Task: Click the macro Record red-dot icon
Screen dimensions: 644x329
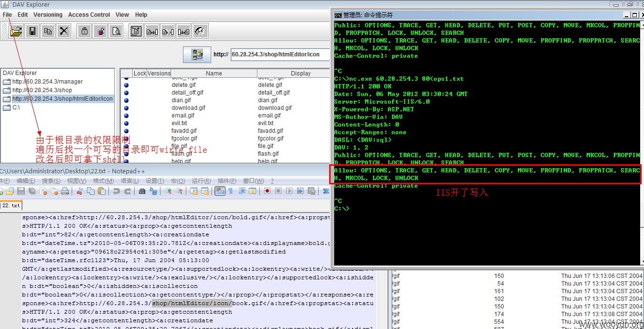Action: (267, 191)
